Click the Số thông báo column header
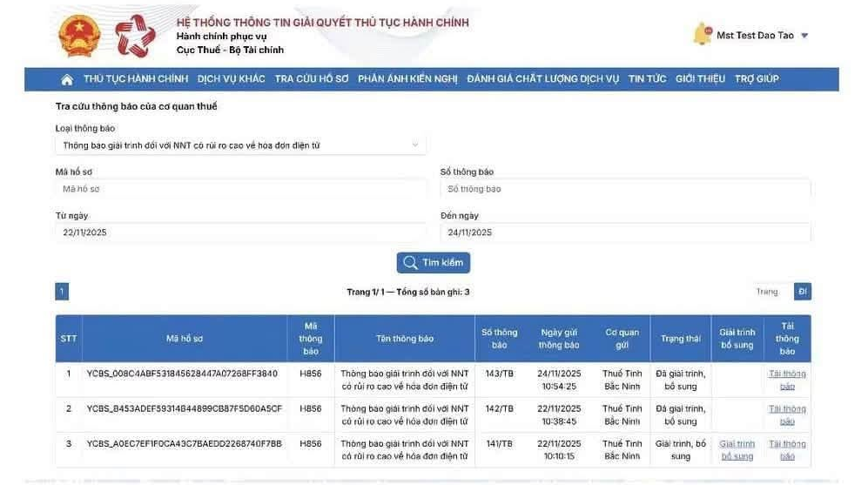Screen dimensions: 868x485 pyautogui.click(x=500, y=339)
